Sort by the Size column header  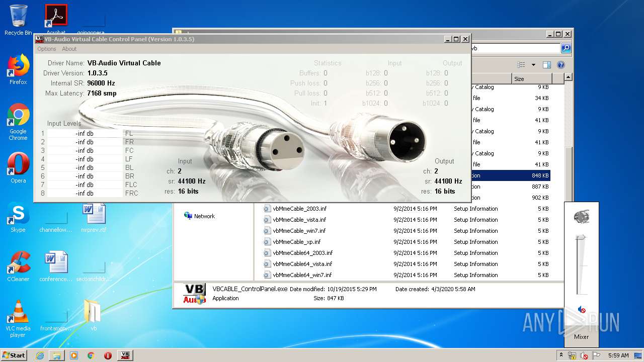tap(532, 79)
